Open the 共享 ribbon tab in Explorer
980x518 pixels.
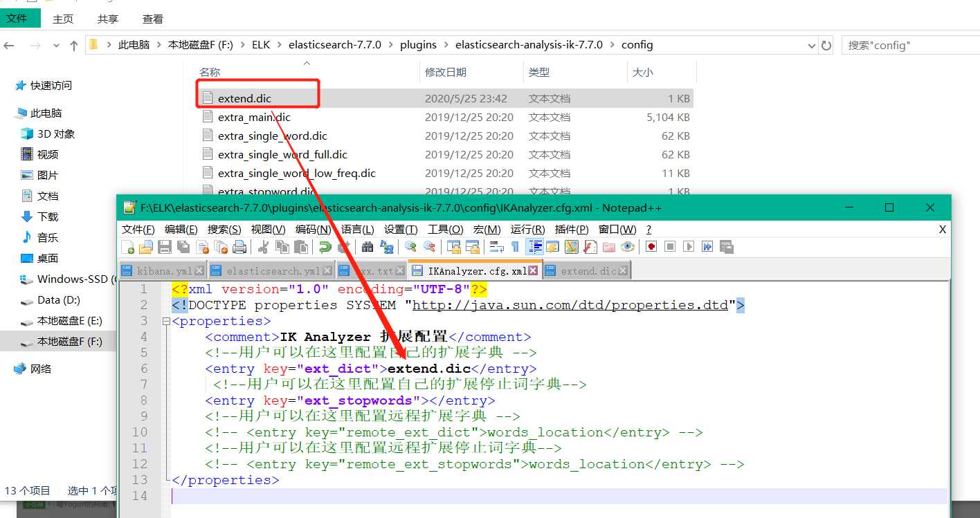point(108,19)
